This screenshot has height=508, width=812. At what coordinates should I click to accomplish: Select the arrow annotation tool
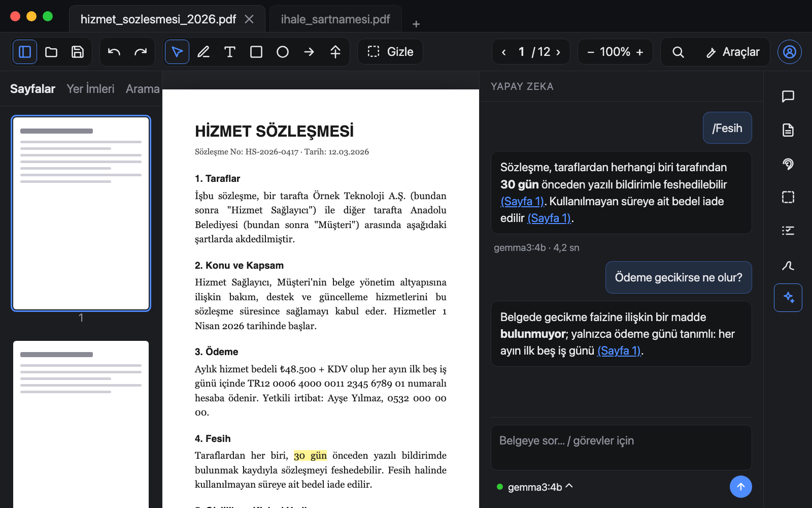pyautogui.click(x=309, y=52)
